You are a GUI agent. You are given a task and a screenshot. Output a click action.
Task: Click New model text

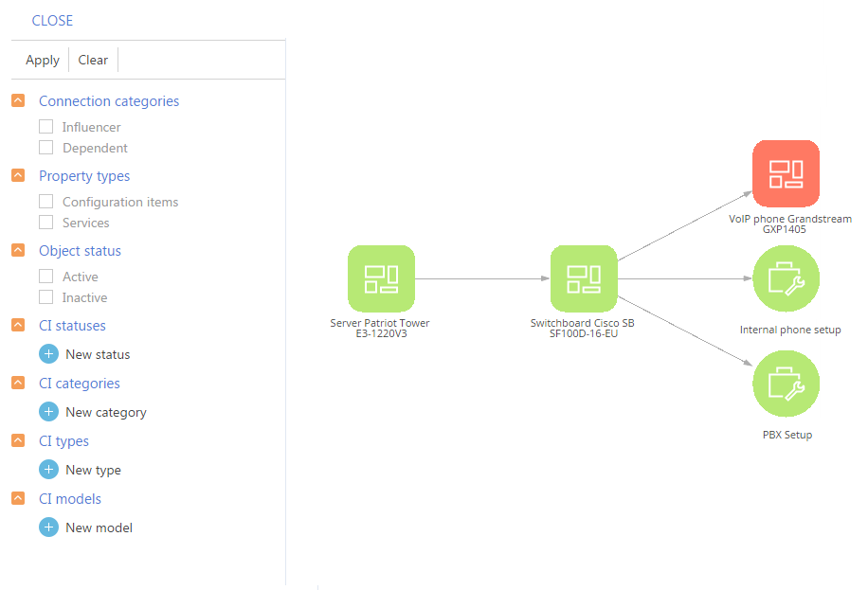coord(99,527)
